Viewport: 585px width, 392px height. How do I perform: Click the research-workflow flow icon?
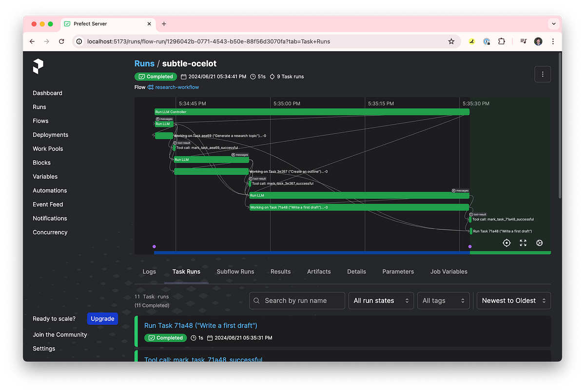coord(151,87)
